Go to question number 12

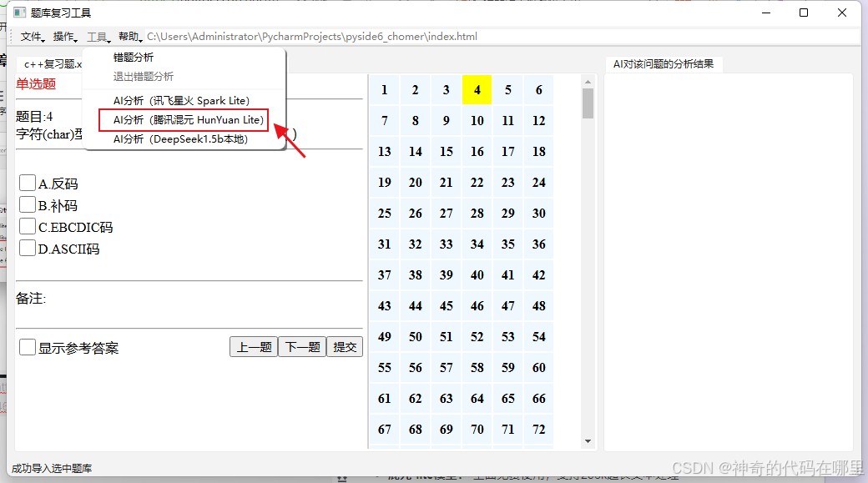click(x=538, y=121)
